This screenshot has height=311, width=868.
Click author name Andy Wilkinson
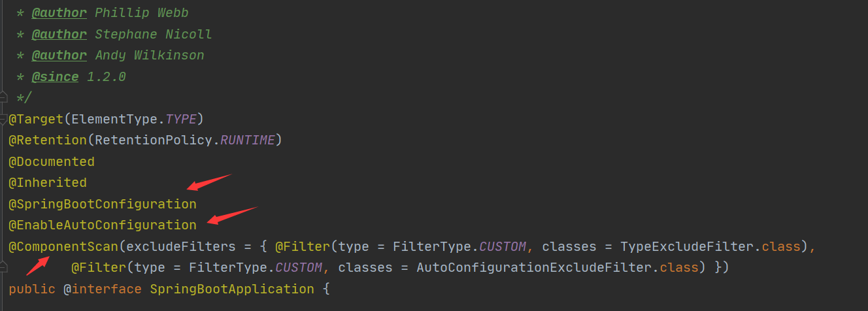click(x=149, y=55)
